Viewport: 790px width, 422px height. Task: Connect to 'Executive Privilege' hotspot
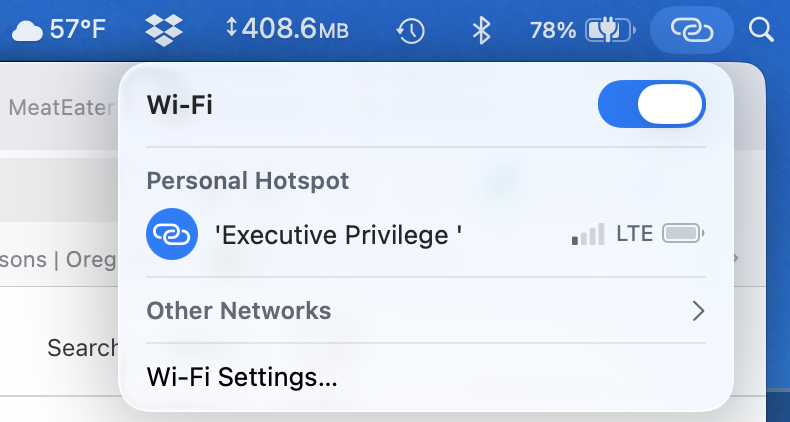(338, 235)
